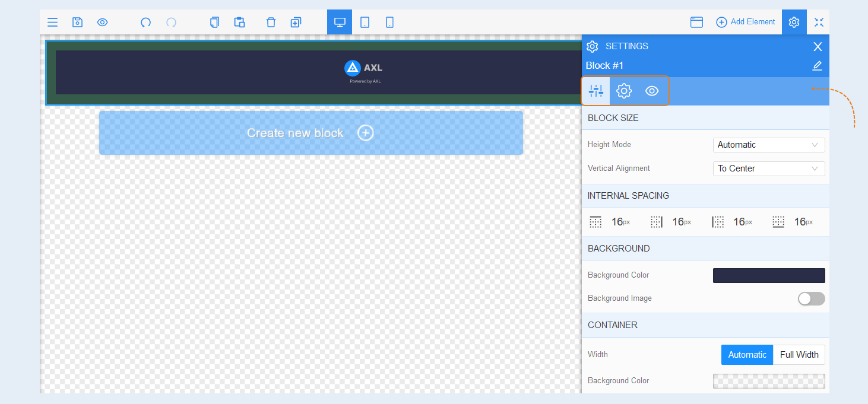Open the eye visibility tab
This screenshot has width=868, height=404.
(x=652, y=91)
